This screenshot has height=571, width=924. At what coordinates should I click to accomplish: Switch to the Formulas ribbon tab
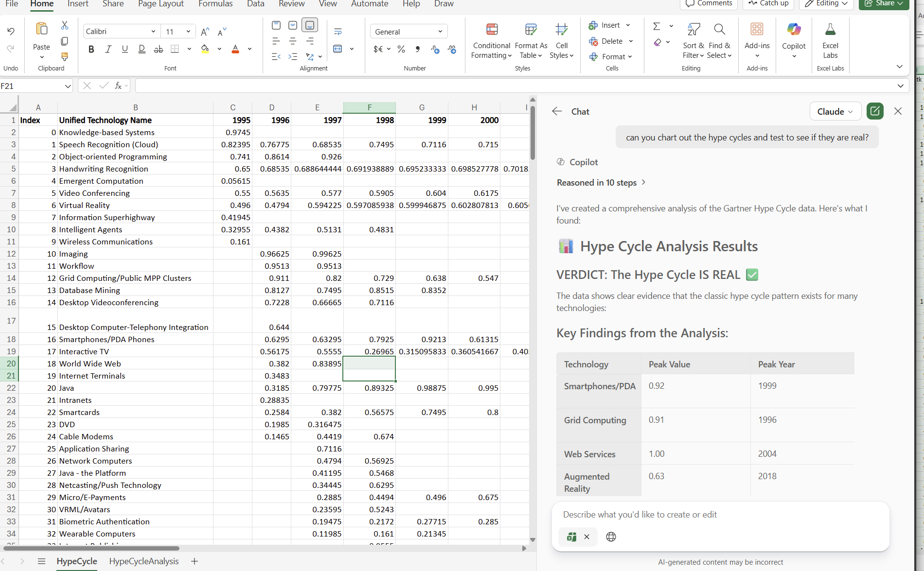click(215, 4)
